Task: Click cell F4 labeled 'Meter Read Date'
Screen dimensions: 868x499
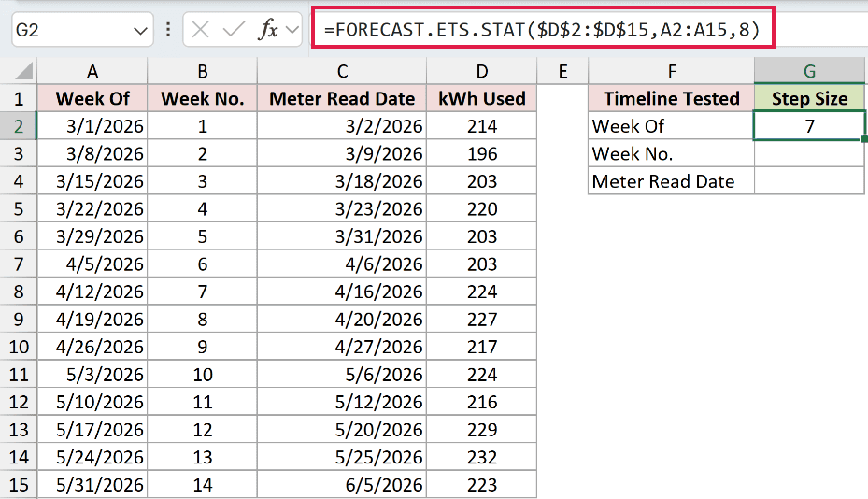Action: coord(672,181)
